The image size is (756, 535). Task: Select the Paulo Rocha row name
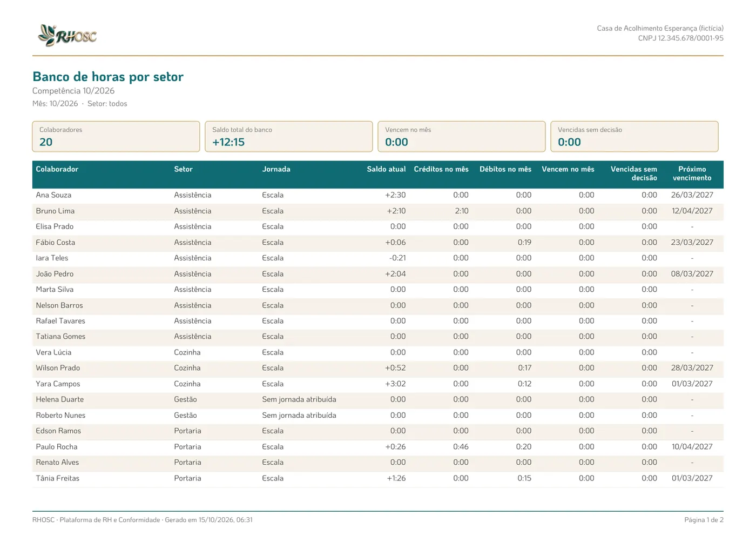tap(57, 447)
